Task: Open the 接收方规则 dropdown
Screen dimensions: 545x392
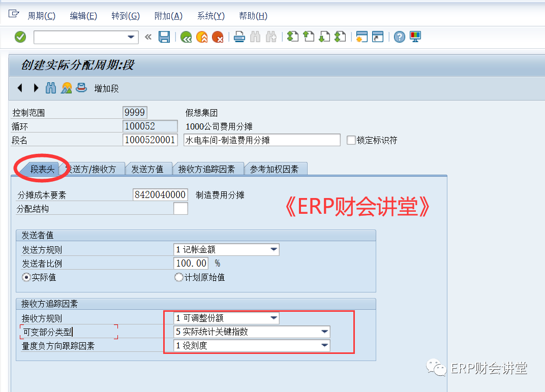Action: coord(274,318)
